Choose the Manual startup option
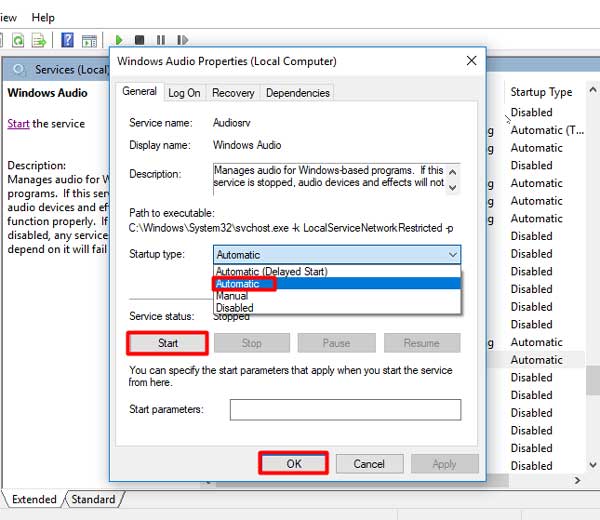The height and width of the screenshot is (520, 600). [337, 296]
